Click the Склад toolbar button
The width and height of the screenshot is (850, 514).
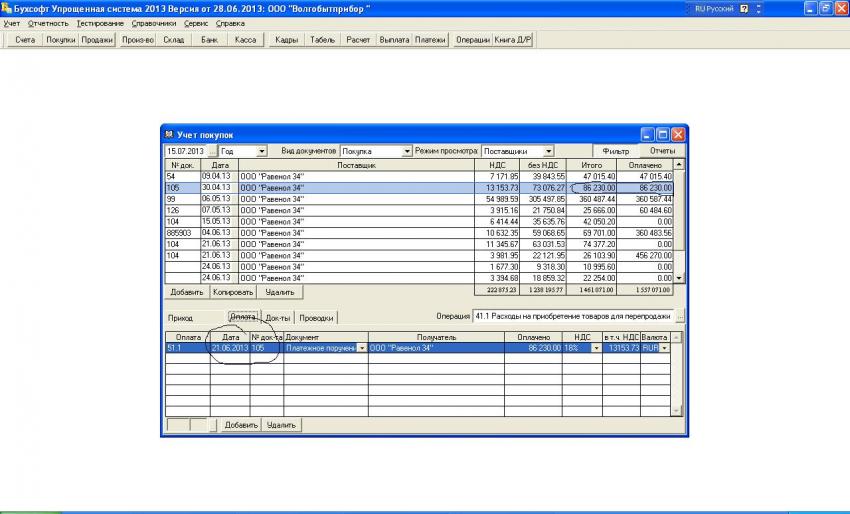point(174,40)
